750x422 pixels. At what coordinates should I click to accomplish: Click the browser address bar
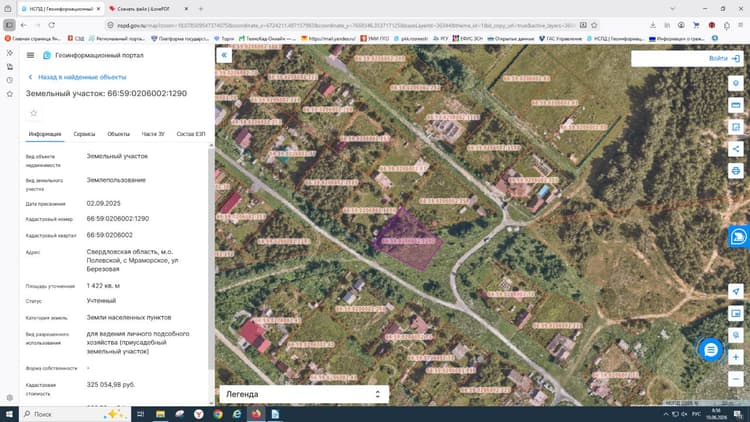tap(344, 25)
